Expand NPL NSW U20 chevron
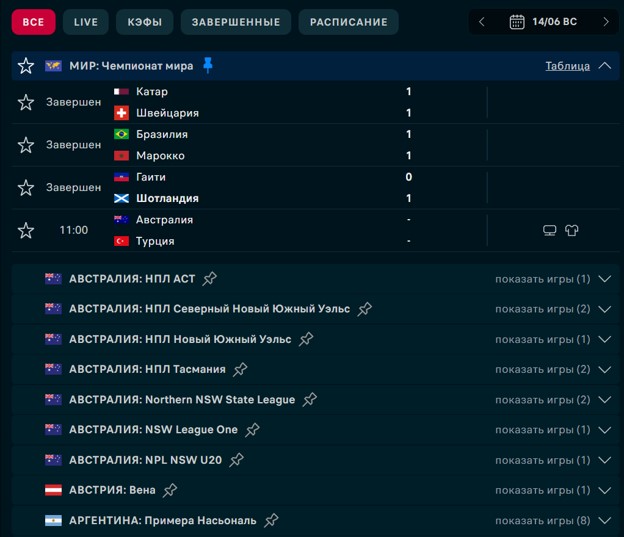The height and width of the screenshot is (537, 624). [604, 460]
